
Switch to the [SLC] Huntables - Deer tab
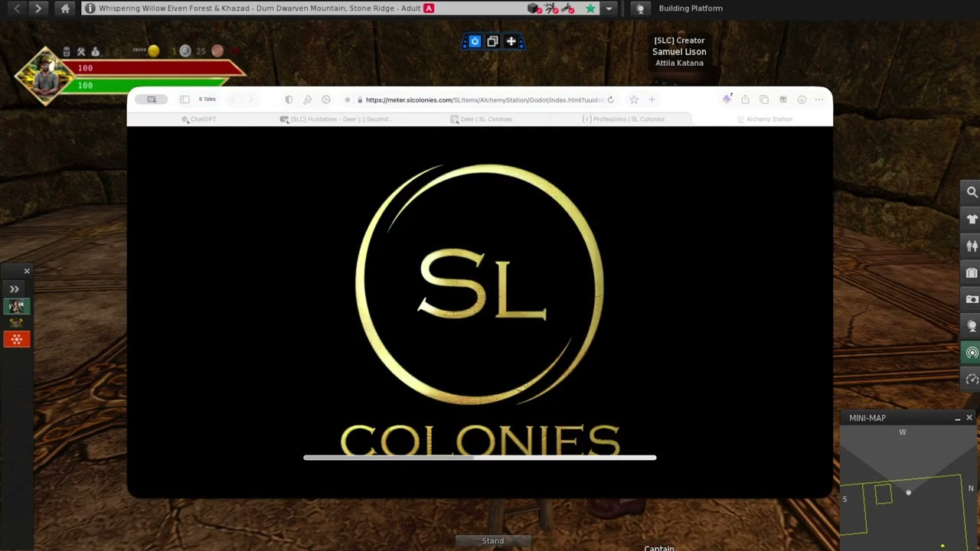(x=336, y=119)
